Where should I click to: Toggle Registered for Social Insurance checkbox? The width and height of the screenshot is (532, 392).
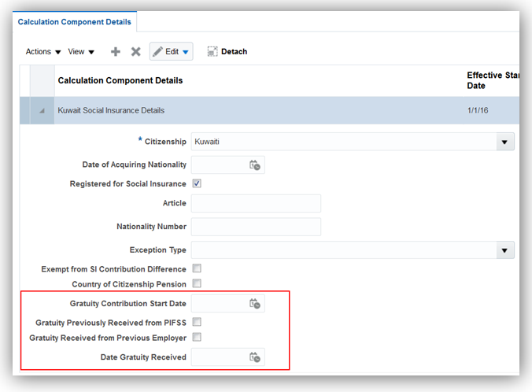point(197,183)
